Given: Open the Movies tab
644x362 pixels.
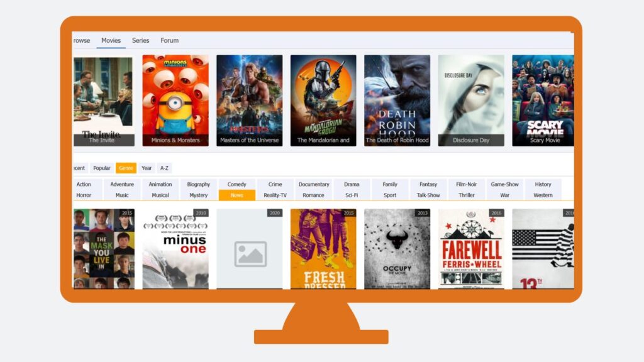Looking at the screenshot, I should (111, 41).
